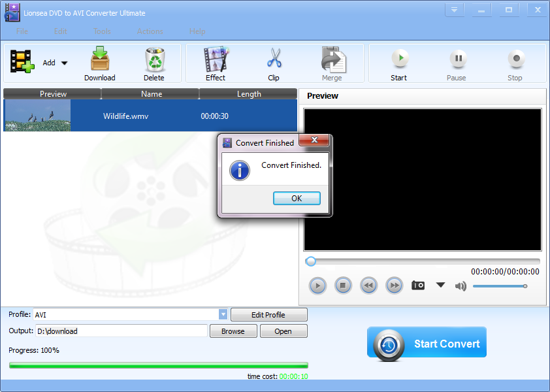This screenshot has width=550, height=392.
Task: Click the Output path field
Action: (x=121, y=331)
